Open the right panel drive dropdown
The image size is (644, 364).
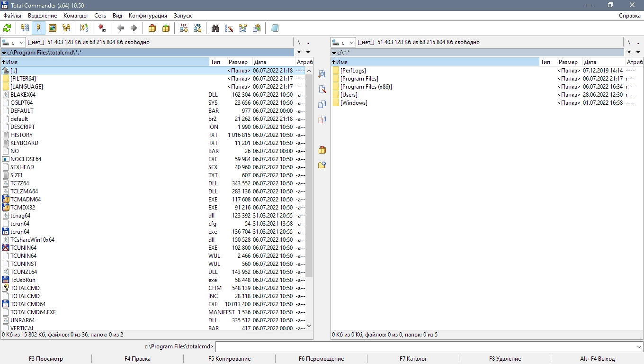pyautogui.click(x=343, y=42)
